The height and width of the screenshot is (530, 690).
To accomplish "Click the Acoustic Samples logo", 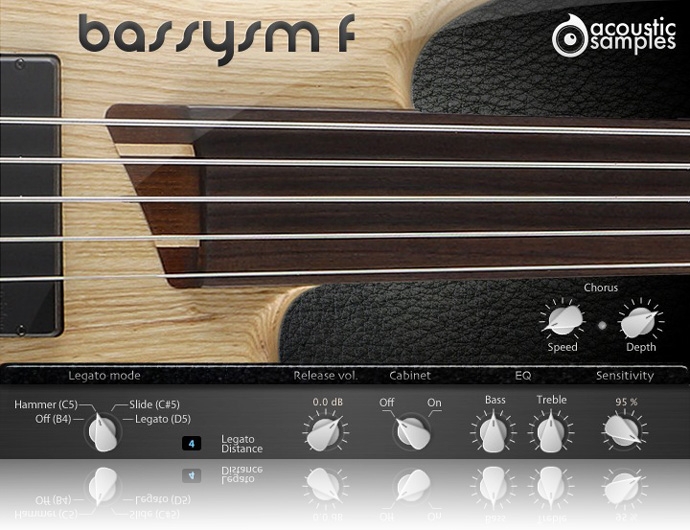I will coord(614,35).
